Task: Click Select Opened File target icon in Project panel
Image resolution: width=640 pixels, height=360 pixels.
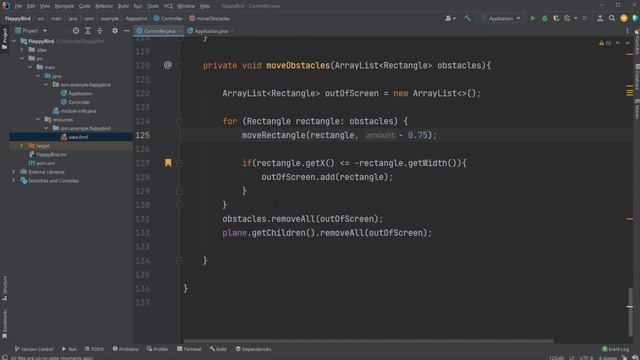Action: pyautogui.click(x=76, y=31)
